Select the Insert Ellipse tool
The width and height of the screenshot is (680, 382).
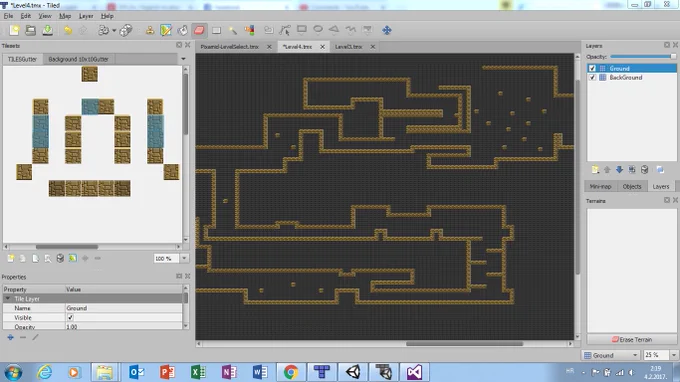tap(318, 29)
